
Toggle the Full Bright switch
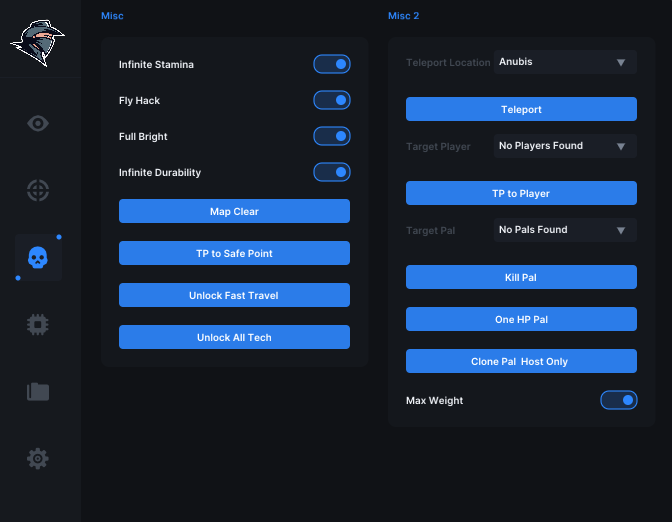point(332,136)
